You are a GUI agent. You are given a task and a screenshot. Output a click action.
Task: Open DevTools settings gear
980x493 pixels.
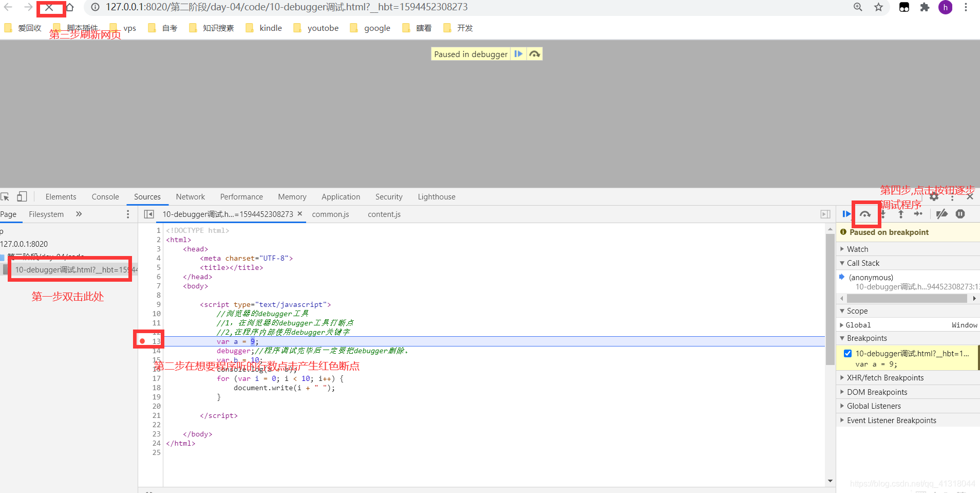[934, 197]
